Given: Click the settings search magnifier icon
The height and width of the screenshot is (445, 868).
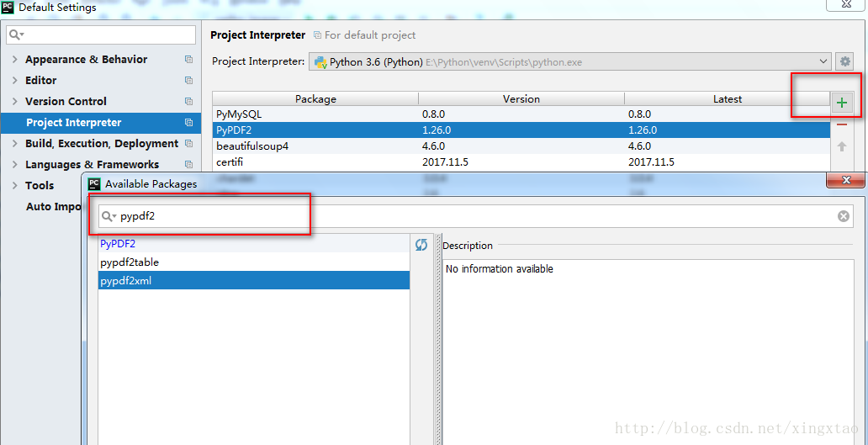Looking at the screenshot, I should [x=16, y=34].
